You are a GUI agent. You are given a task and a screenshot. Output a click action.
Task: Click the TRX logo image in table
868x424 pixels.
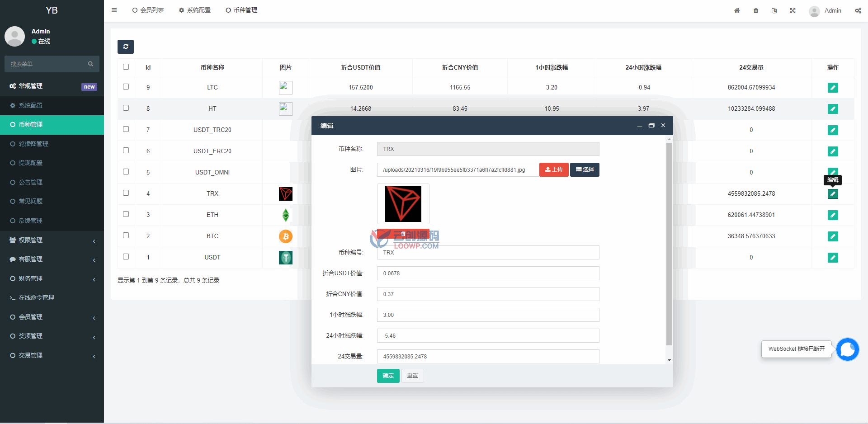tap(286, 194)
